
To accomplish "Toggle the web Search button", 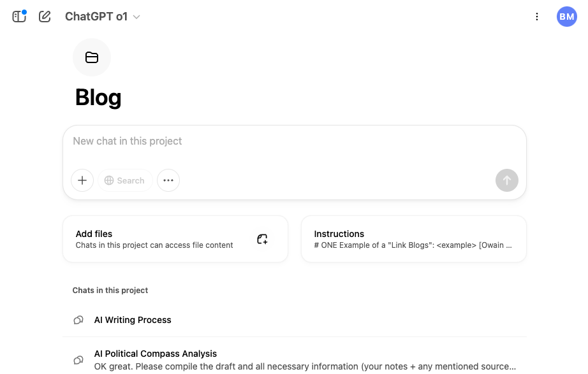I will click(125, 180).
